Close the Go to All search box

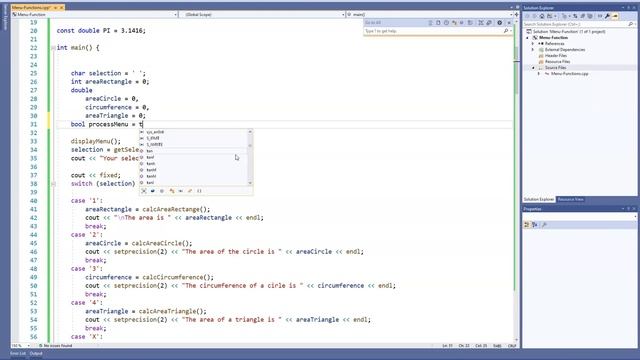coord(509,23)
